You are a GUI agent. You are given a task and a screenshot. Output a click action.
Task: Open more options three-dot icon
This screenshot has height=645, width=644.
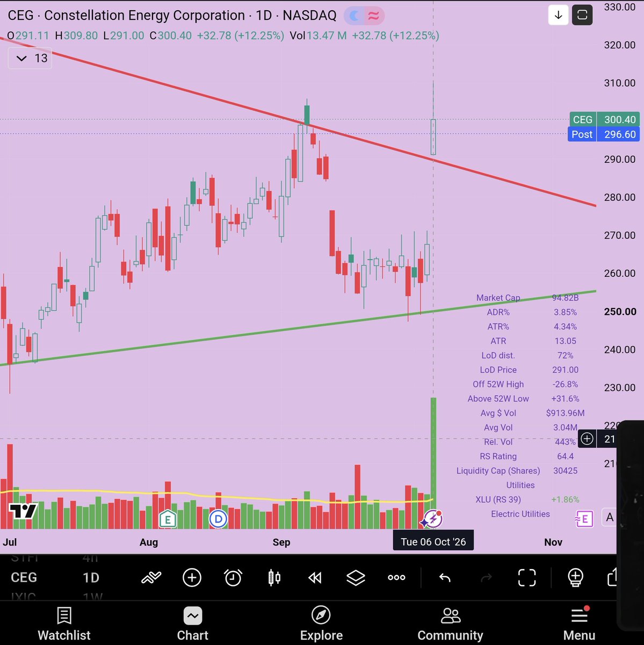click(396, 578)
